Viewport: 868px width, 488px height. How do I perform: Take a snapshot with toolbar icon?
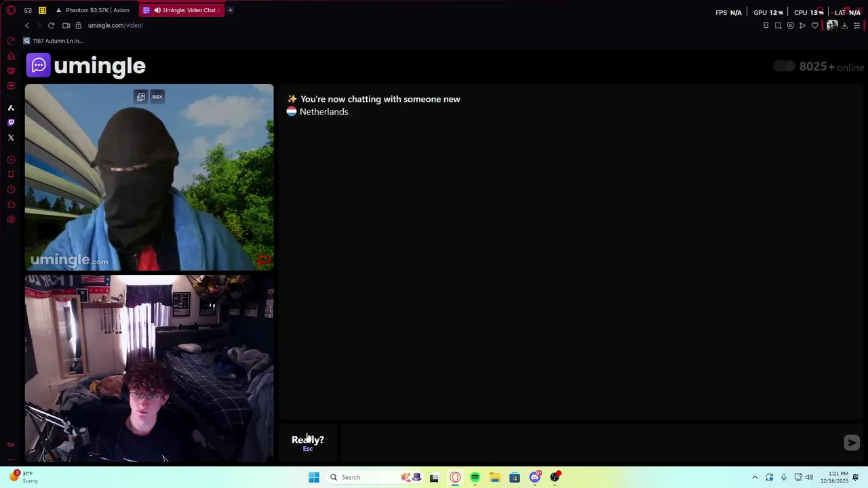coord(778,26)
